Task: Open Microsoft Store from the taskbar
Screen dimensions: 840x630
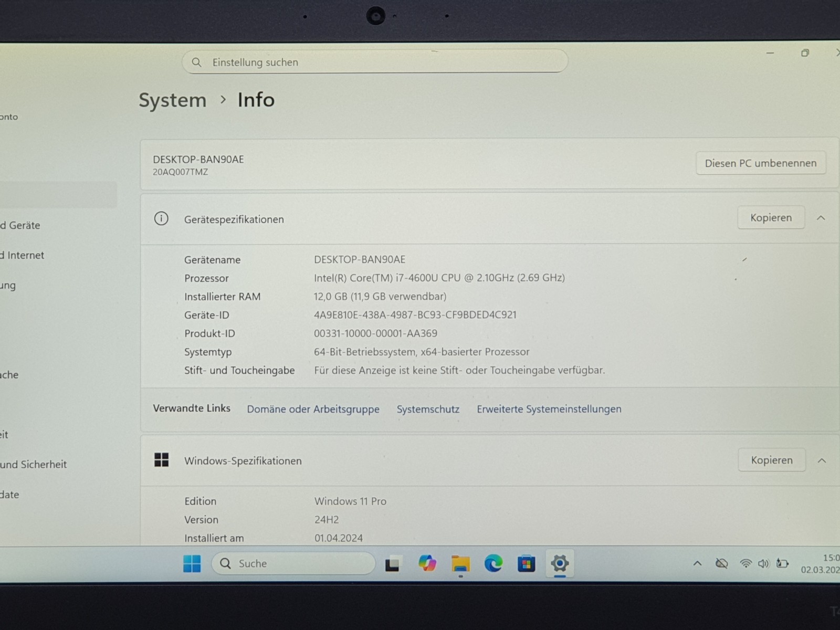Action: point(526,563)
